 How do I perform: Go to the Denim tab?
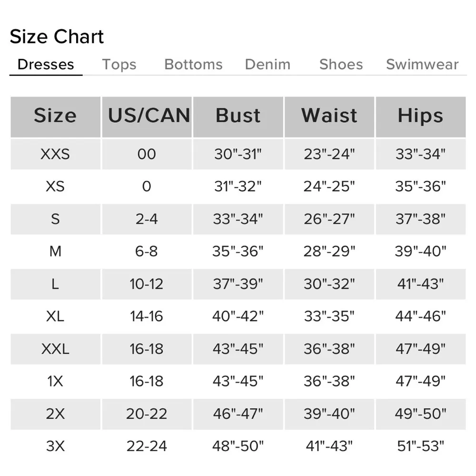(268, 64)
